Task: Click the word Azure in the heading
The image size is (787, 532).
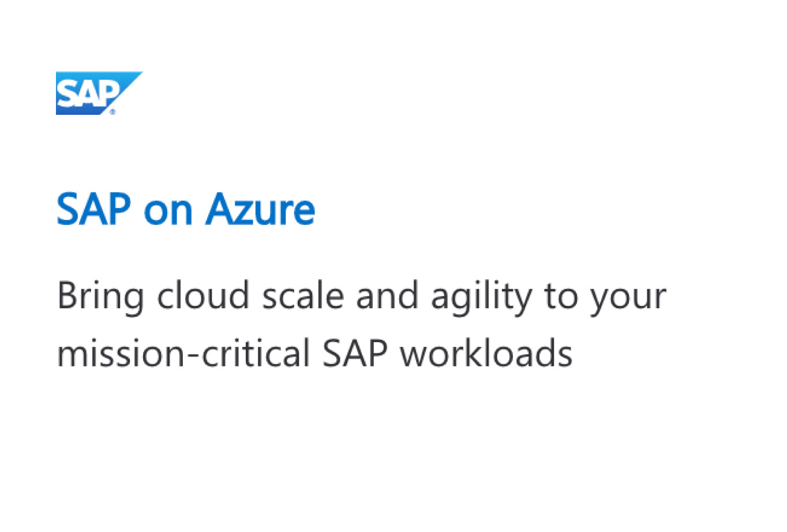Action: pos(260,209)
